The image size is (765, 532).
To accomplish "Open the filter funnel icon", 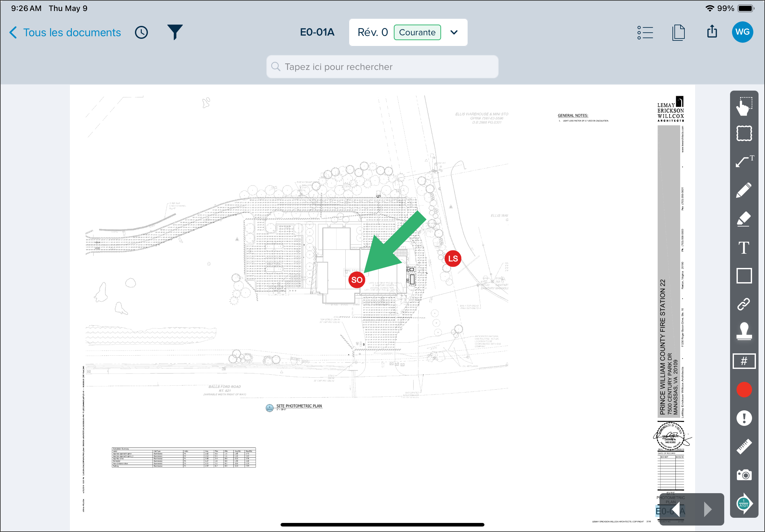I will pos(175,32).
